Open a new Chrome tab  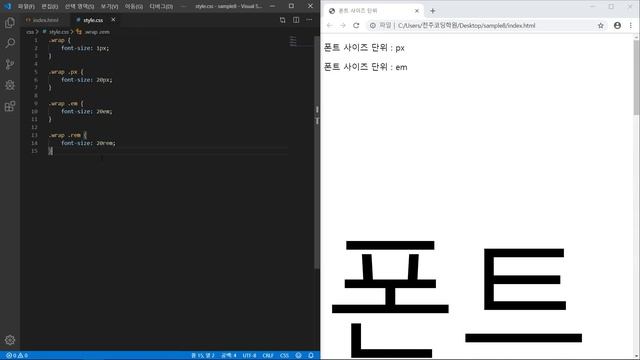pyautogui.click(x=433, y=11)
